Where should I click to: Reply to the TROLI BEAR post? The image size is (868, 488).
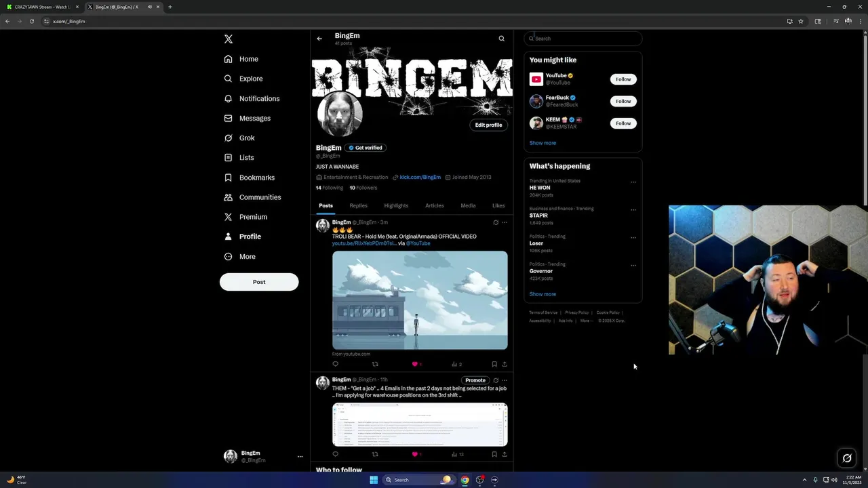pyautogui.click(x=335, y=364)
